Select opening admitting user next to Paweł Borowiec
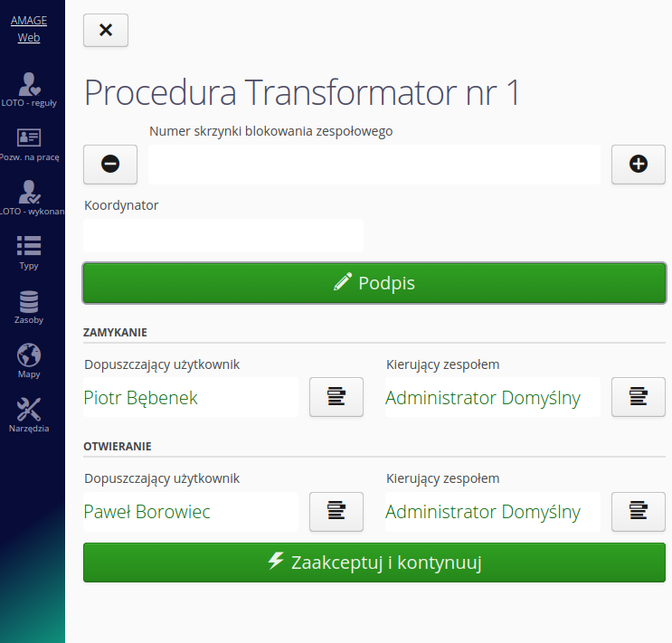Screen dimensions: 672x643 point(336,512)
